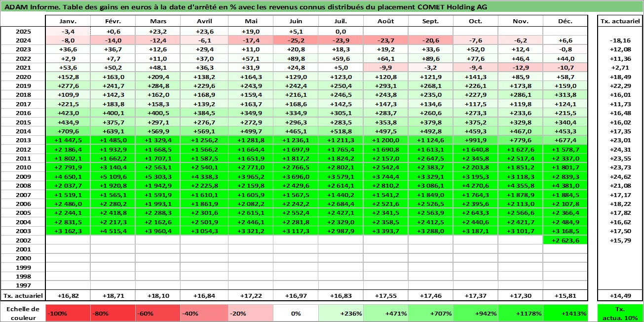Select the 2013 row label
Image resolution: width=644 pixels, height=322 pixels.
tap(23, 140)
